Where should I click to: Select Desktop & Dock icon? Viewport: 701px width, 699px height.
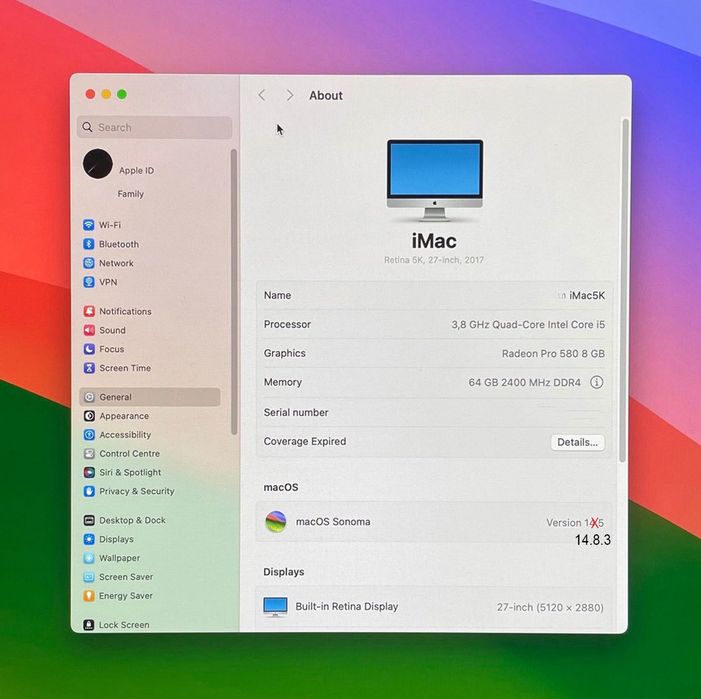(x=89, y=520)
